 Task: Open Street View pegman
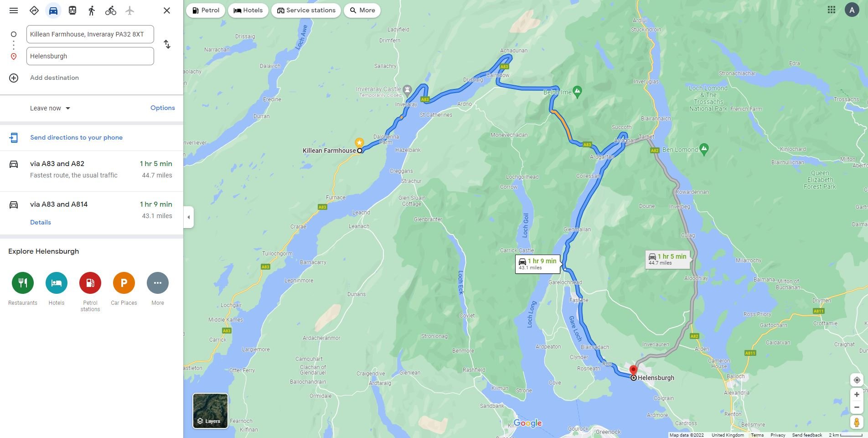857,422
